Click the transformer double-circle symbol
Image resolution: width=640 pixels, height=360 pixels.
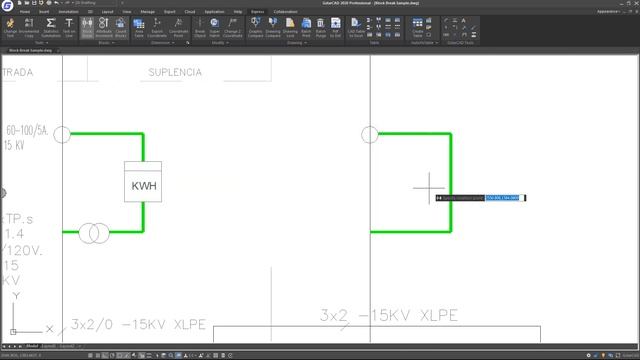pos(94,233)
